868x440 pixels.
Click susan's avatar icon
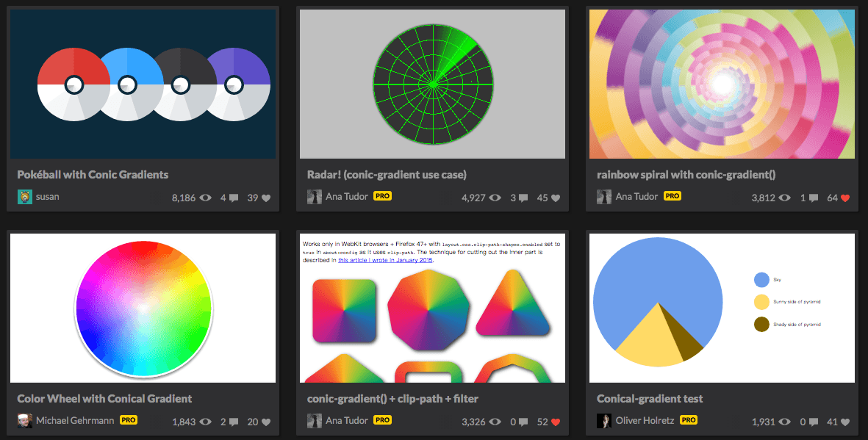[25, 196]
